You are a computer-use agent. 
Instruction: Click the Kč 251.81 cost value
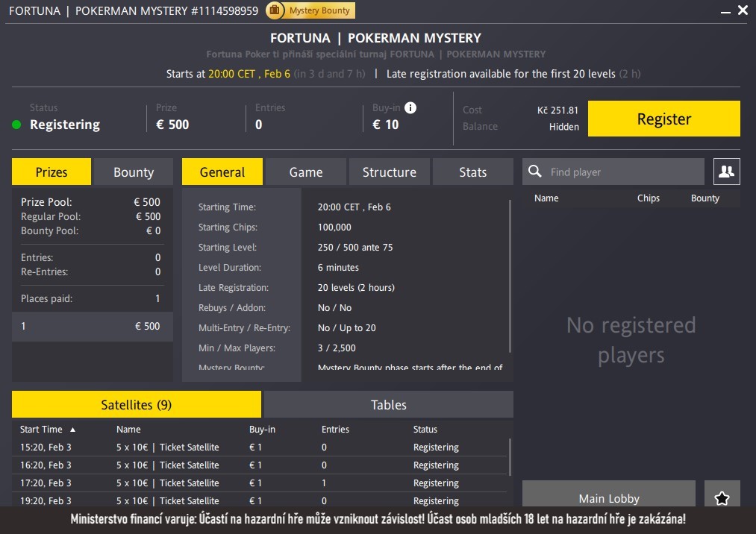click(557, 110)
